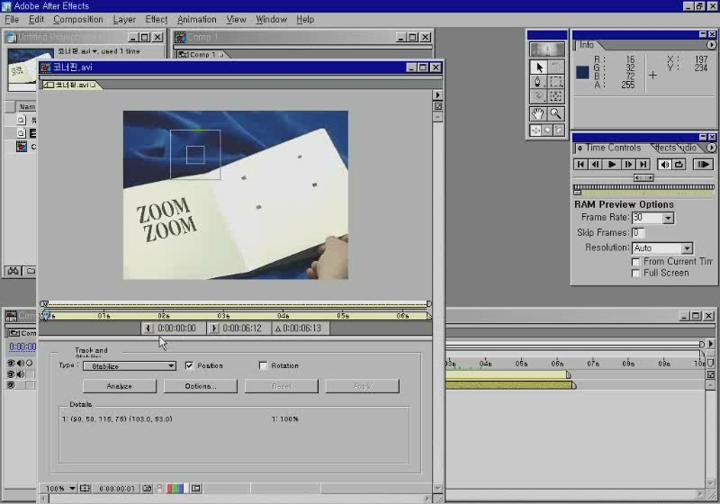Start RAM Preview with the rightmost playback button
Image resolution: width=720 pixels, height=504 pixels.
(x=703, y=164)
